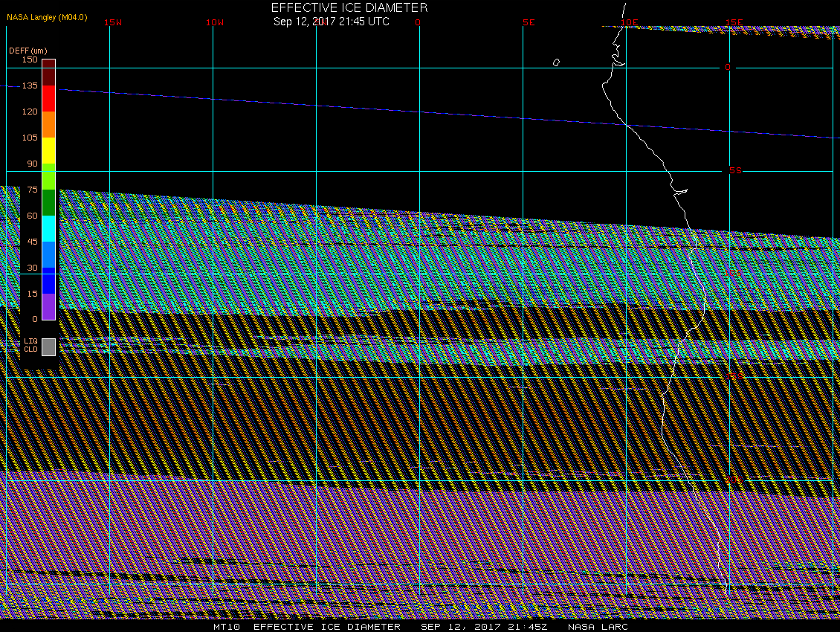Click the 'Sep 12, 2017 21:45 UTC' timestamp

click(332, 22)
